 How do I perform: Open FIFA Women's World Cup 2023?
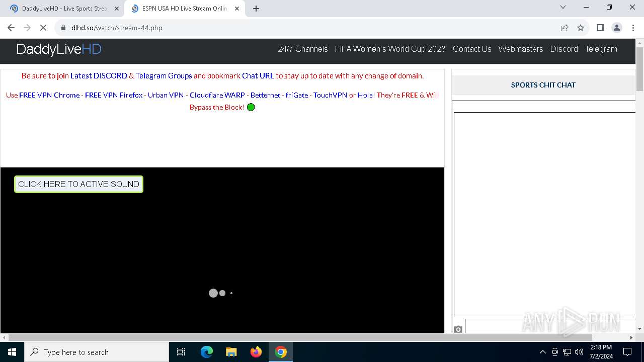[x=390, y=49]
